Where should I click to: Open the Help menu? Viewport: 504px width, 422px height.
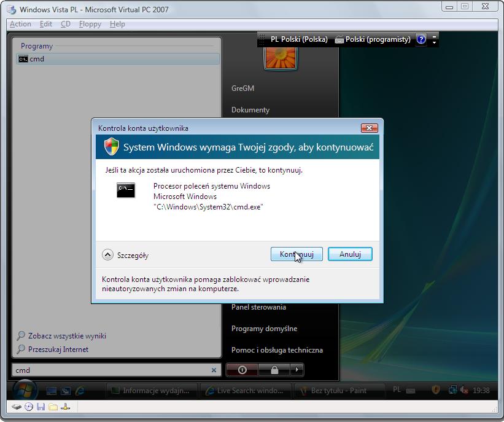click(117, 24)
